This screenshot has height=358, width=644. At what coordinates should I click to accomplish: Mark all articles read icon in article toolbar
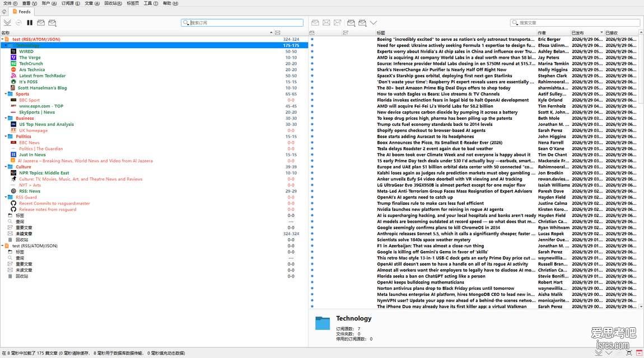(351, 22)
